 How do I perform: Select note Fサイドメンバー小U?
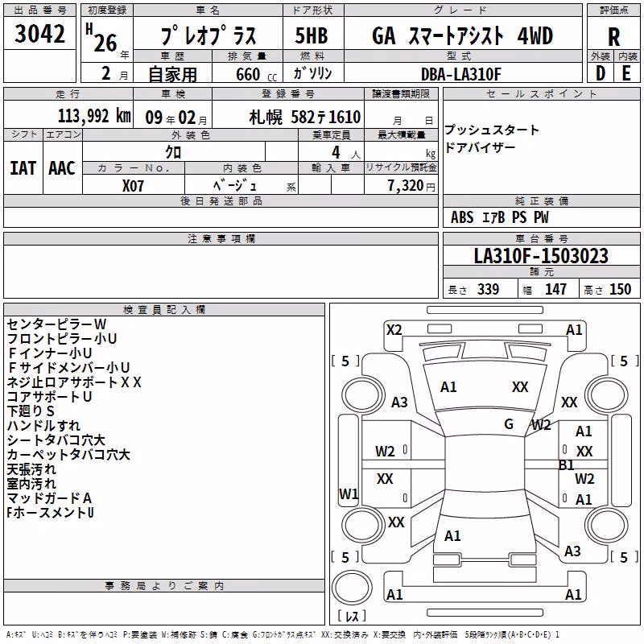(68, 368)
